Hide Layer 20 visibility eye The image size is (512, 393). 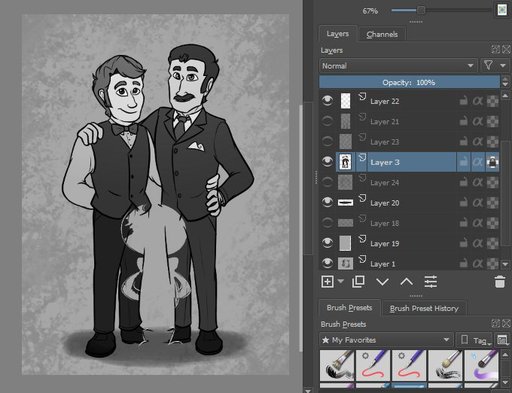click(327, 202)
